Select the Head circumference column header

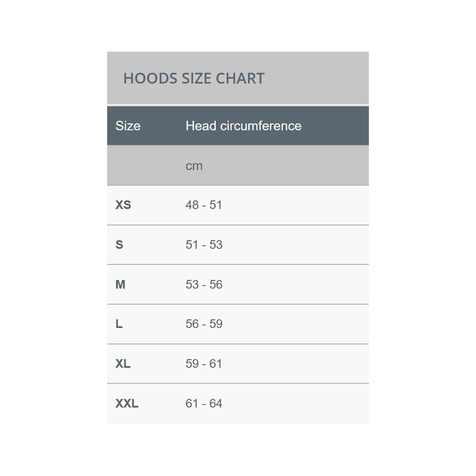[243, 126]
